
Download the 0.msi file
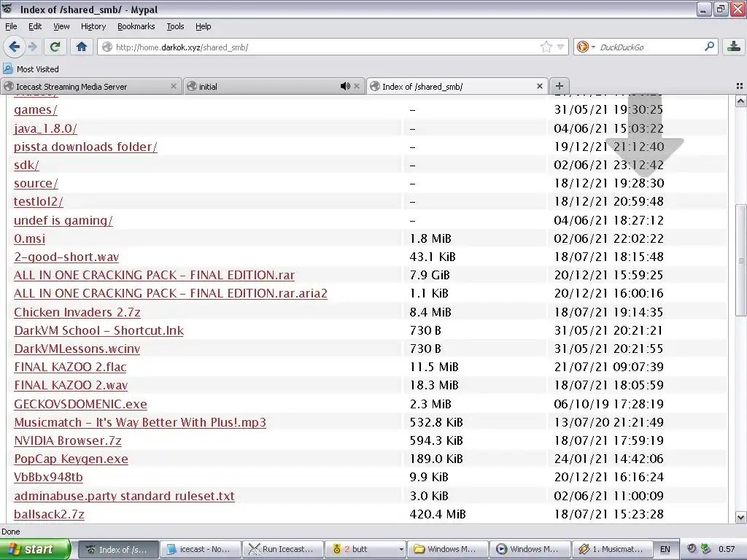(x=29, y=238)
